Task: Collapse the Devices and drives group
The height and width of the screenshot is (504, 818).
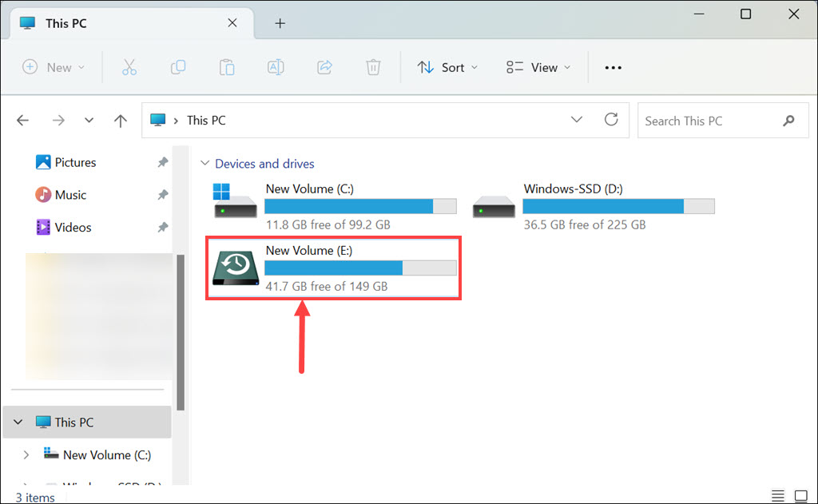Action: tap(204, 164)
